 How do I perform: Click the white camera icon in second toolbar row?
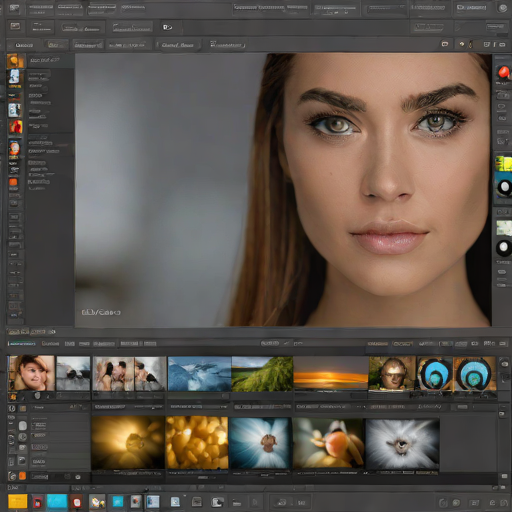click(167, 27)
